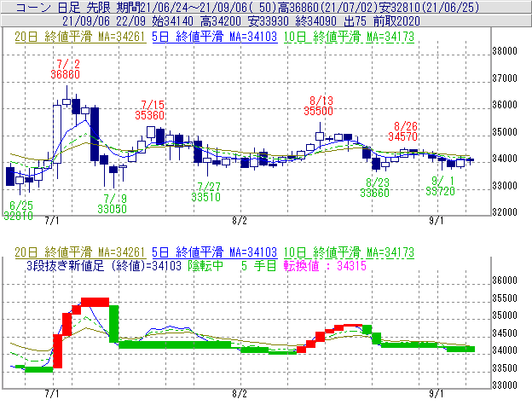Image resolution: width=532 pixels, height=405 pixels.
Task: Click the 7/15 35360 high label
Action: [150, 110]
